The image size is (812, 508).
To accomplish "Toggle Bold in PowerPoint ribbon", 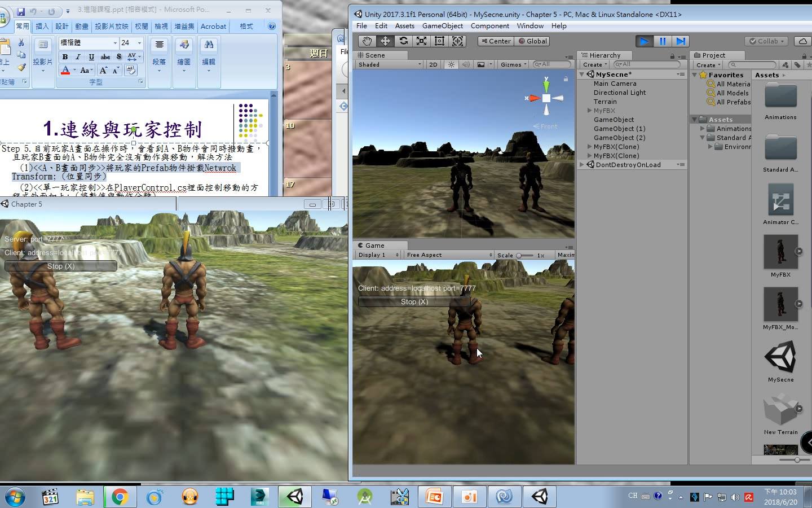I will coord(65,57).
